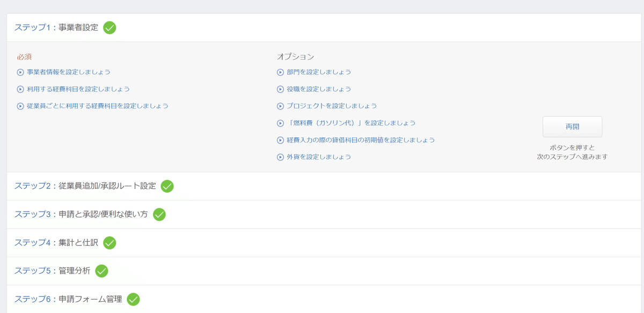This screenshot has height=313, width=644.
Task: Open ステップ5：管理分析 section
Action: click(x=53, y=271)
